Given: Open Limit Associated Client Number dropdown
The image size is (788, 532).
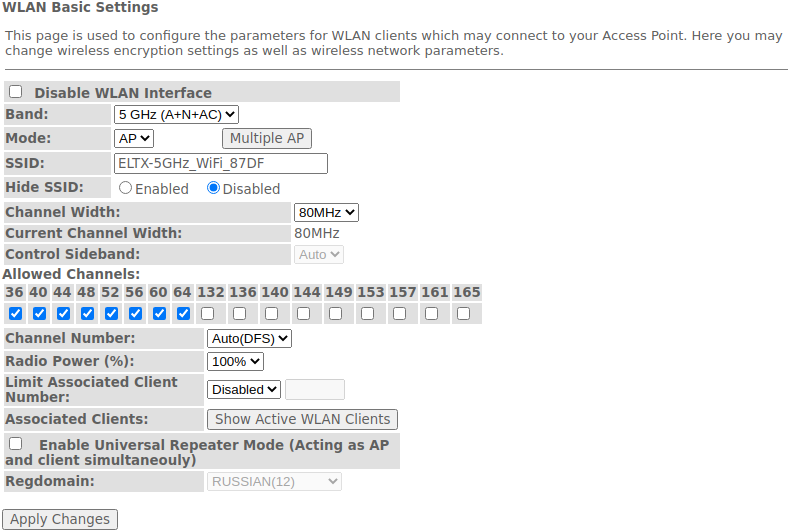Looking at the screenshot, I should click(x=244, y=390).
